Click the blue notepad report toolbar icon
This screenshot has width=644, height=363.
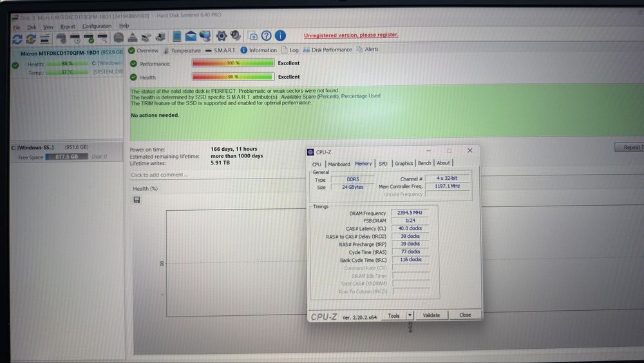pyautogui.click(x=176, y=36)
